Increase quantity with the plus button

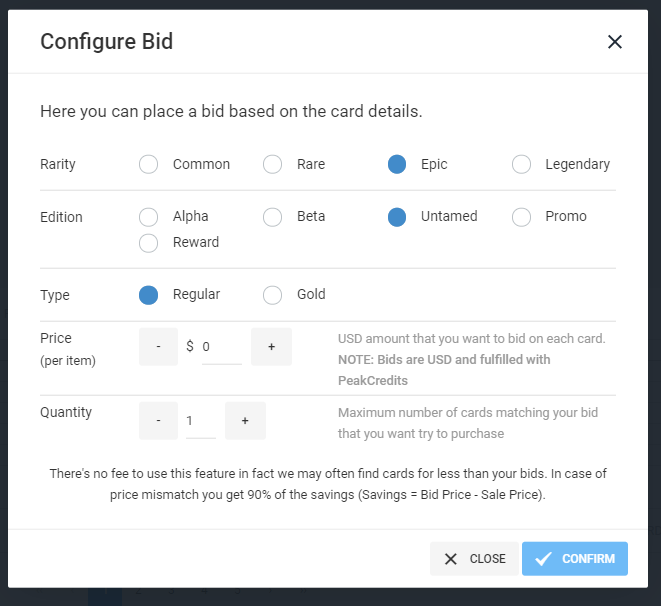(245, 421)
